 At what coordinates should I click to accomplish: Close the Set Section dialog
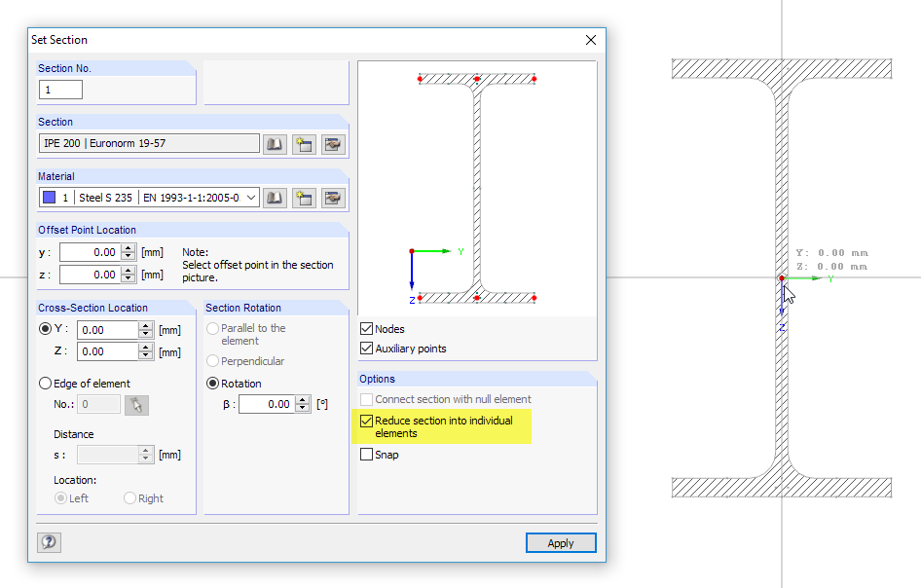coord(591,40)
